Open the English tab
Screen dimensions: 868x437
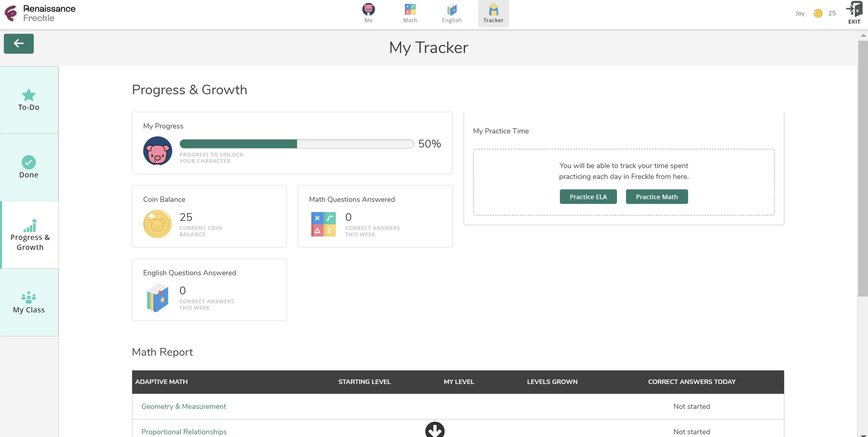[451, 13]
